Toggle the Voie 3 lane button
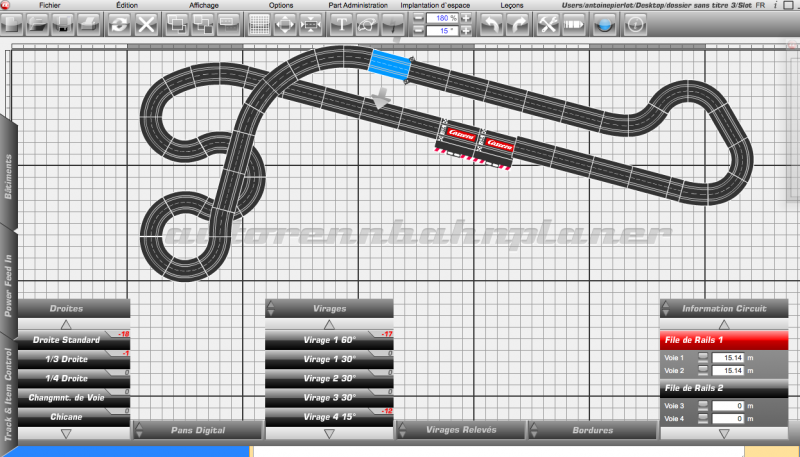 [702, 405]
